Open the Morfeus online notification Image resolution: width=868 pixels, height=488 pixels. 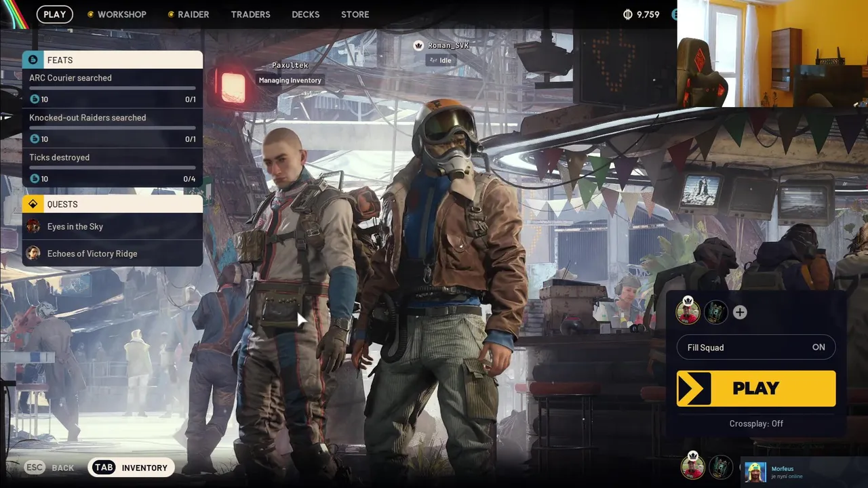click(803, 472)
